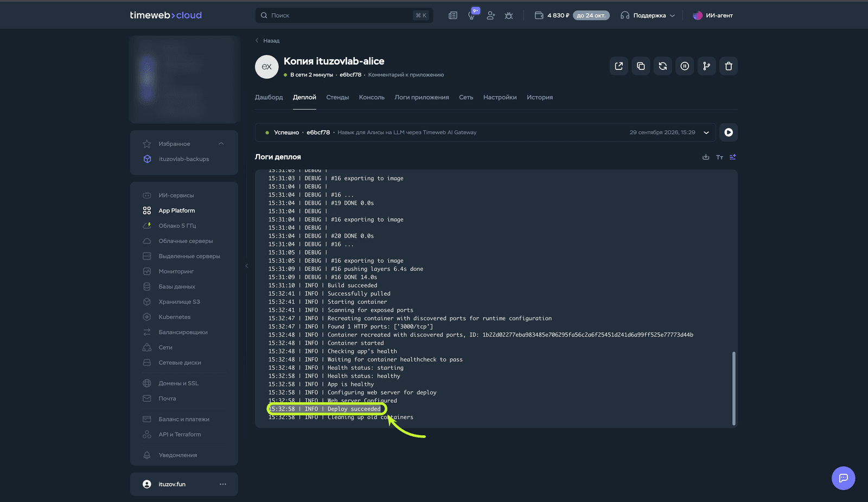Click the redeploy refresh icon
Viewport: 868px width, 502px height.
tap(662, 66)
